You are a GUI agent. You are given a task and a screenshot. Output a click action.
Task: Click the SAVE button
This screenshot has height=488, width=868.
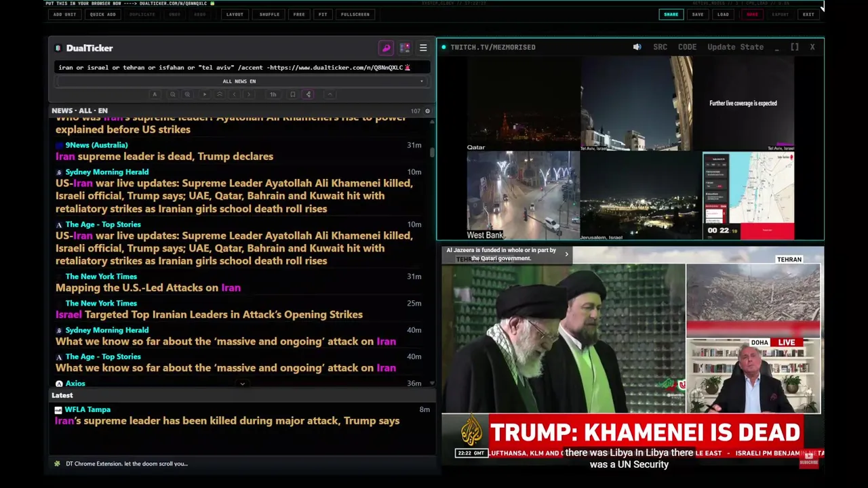[x=698, y=14]
